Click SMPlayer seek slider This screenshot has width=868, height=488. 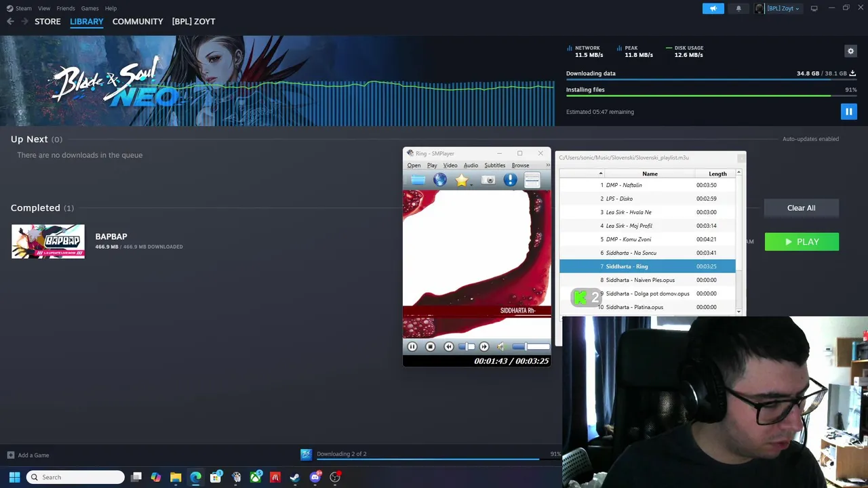(467, 346)
